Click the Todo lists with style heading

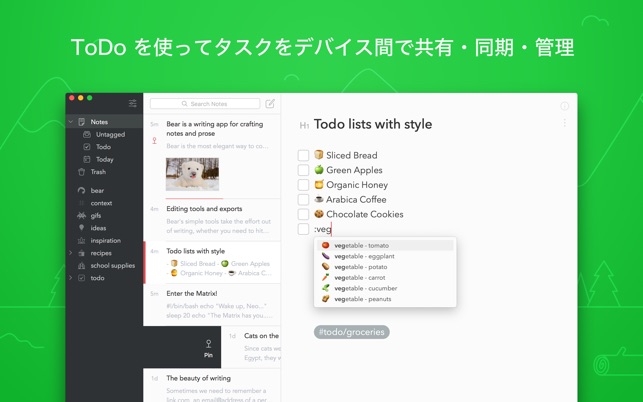pos(373,124)
